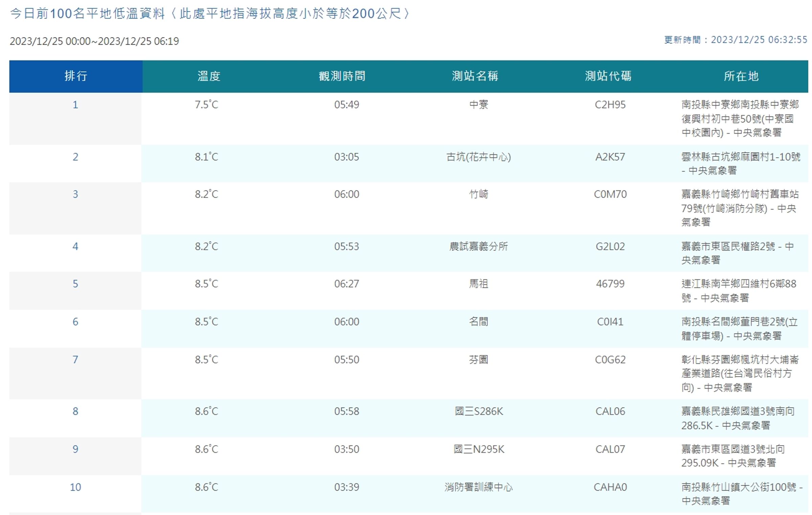This screenshot has width=812, height=515.
Task: Click the page title 今日前100名平地低溫資料
Action: pos(87,14)
